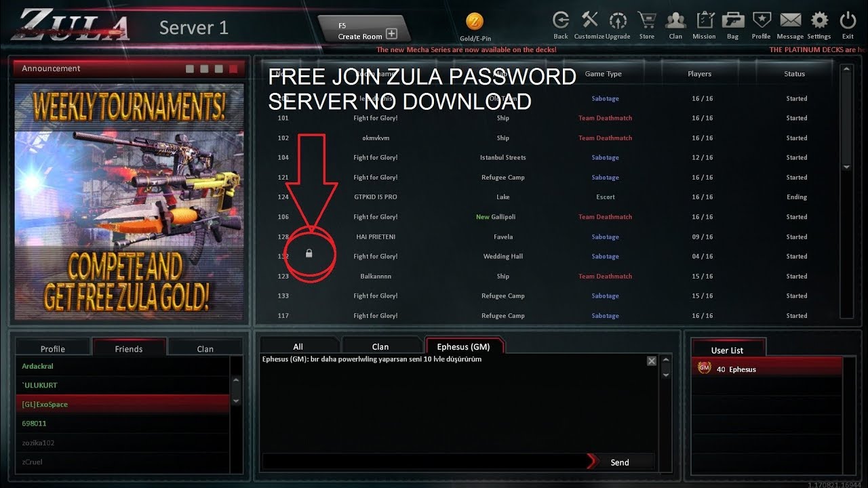Click the Mecha Series news ticker text
The height and width of the screenshot is (488, 868).
click(x=467, y=49)
